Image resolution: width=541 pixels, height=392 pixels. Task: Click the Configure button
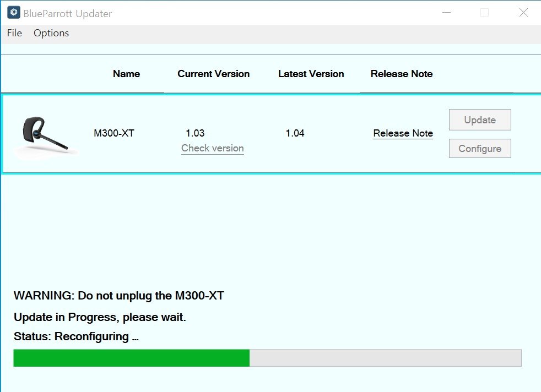pos(480,149)
